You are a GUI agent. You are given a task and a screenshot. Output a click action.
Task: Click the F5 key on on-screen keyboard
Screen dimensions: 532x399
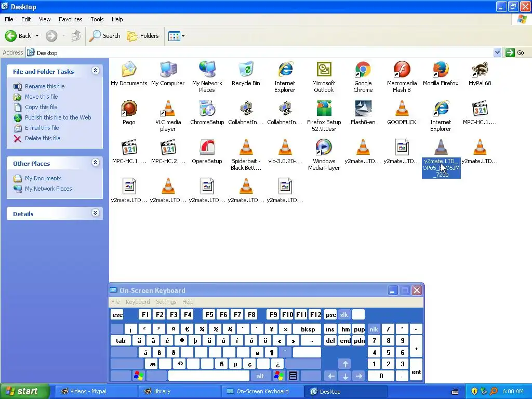point(209,314)
